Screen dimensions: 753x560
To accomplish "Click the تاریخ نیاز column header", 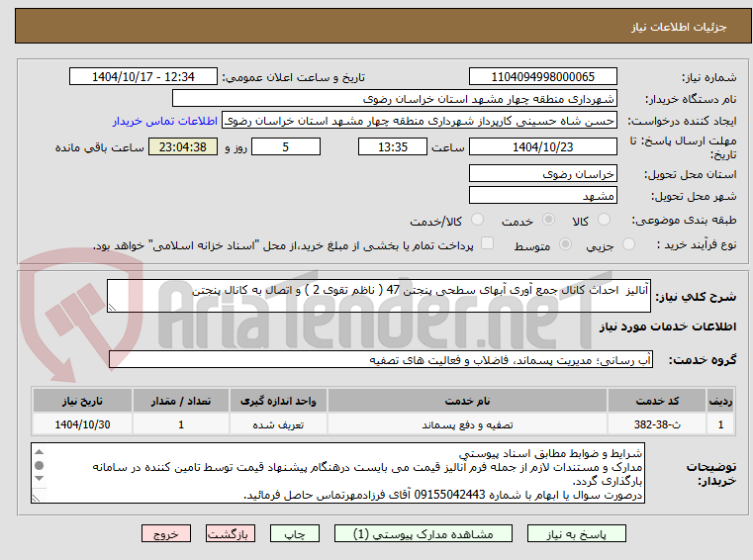I will click(x=82, y=401).
